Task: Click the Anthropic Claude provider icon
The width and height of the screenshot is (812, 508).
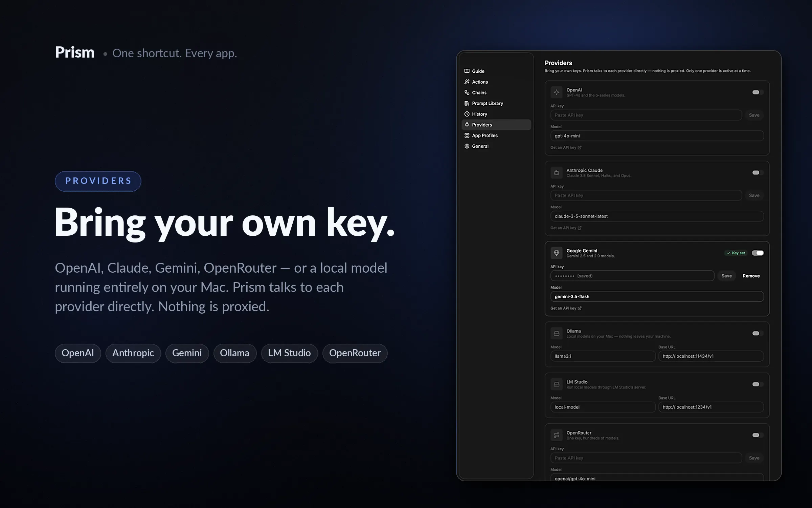Action: click(x=556, y=173)
